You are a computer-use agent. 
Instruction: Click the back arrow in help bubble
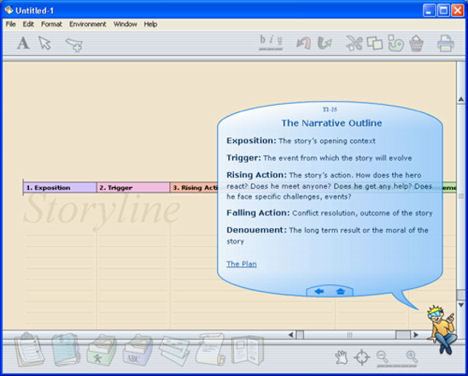coord(319,291)
